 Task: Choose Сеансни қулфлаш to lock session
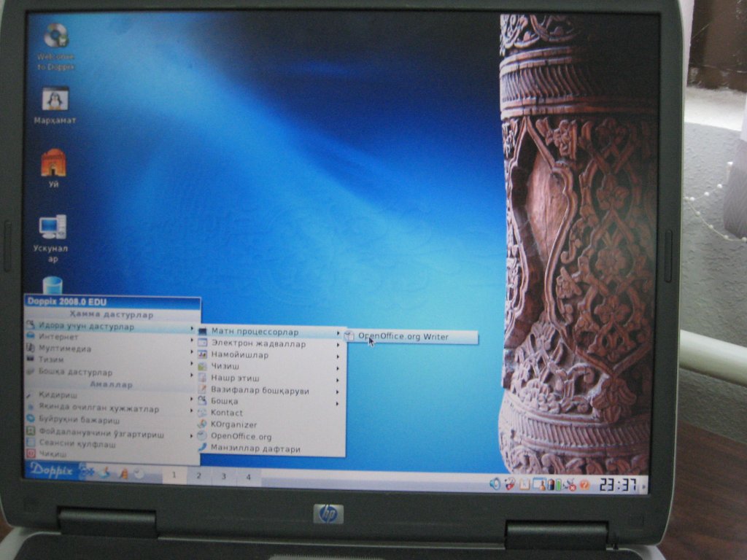tap(110, 444)
